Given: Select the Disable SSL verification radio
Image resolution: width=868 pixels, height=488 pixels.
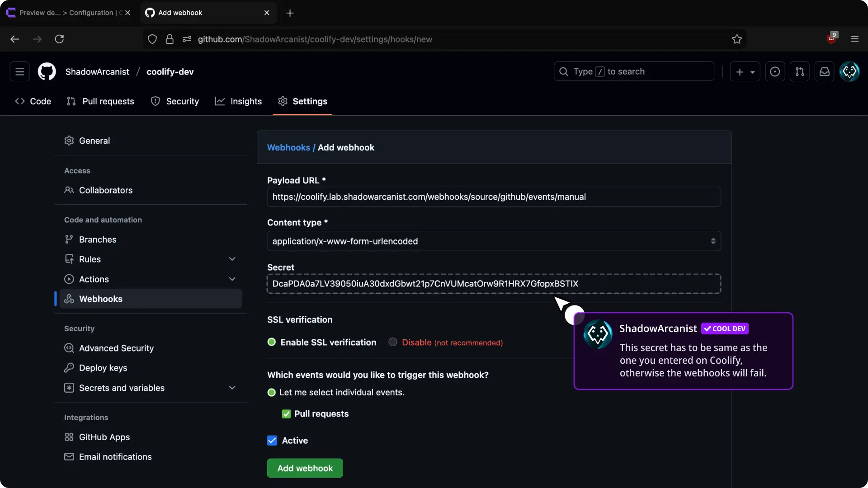Looking at the screenshot, I should tap(393, 342).
